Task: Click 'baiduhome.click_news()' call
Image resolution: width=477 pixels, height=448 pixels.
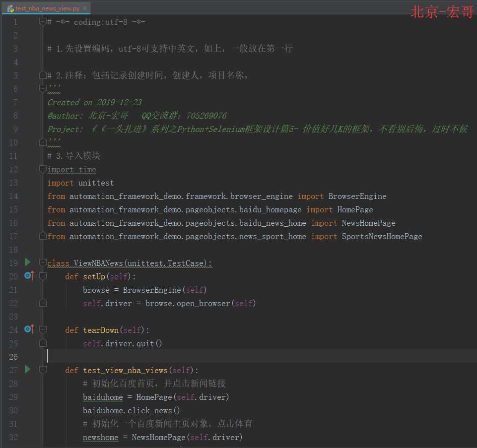Action: coord(132,410)
